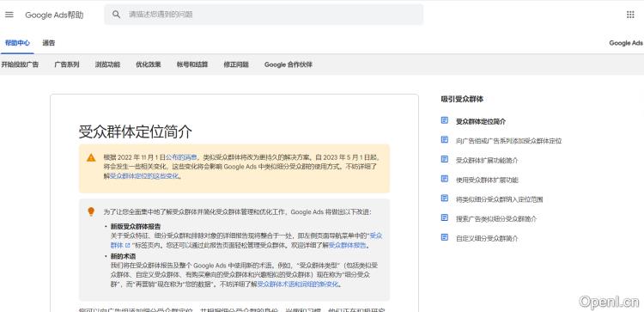Image resolution: width=644 pixels, height=312 pixels.
Task: Open sidebar article 将类似细分受众群纳入定位范围
Action: point(500,199)
